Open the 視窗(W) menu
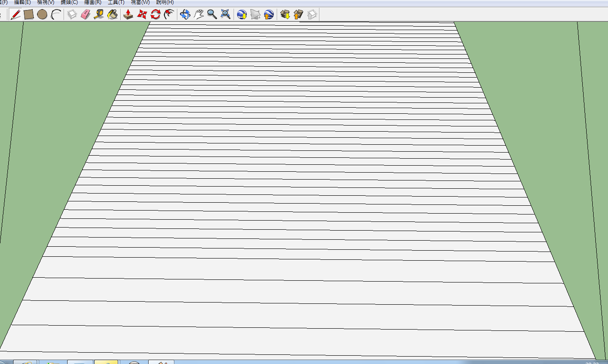608x364 pixels. click(140, 3)
